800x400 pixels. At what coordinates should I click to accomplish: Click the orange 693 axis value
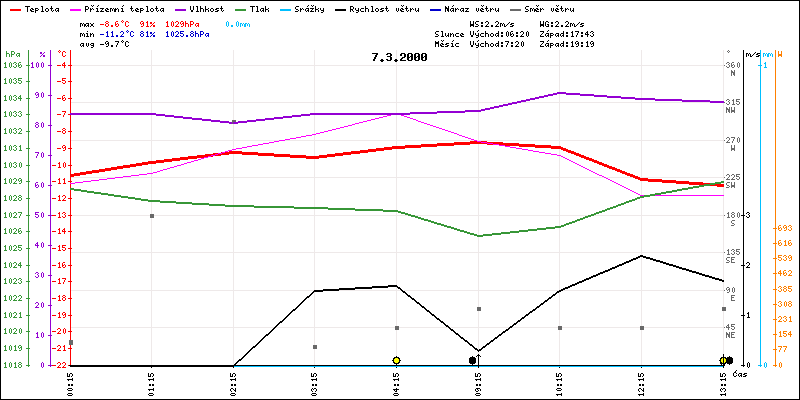tap(783, 228)
